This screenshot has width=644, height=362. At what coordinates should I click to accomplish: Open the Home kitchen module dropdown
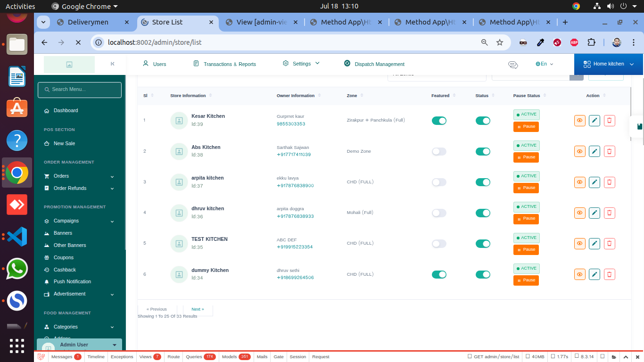click(608, 64)
